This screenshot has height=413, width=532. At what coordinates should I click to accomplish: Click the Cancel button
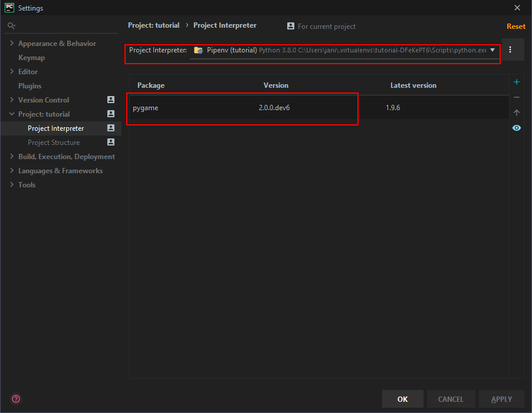tap(451, 399)
